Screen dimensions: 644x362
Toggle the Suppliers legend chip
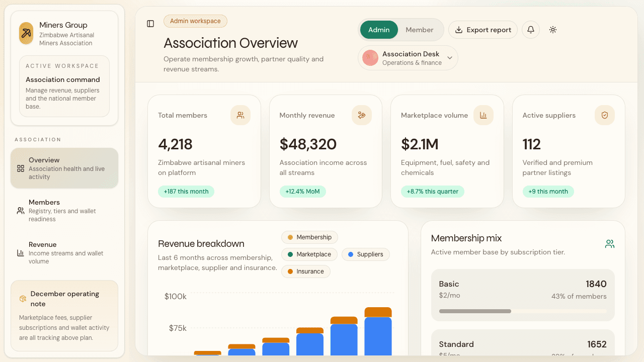coord(366,254)
